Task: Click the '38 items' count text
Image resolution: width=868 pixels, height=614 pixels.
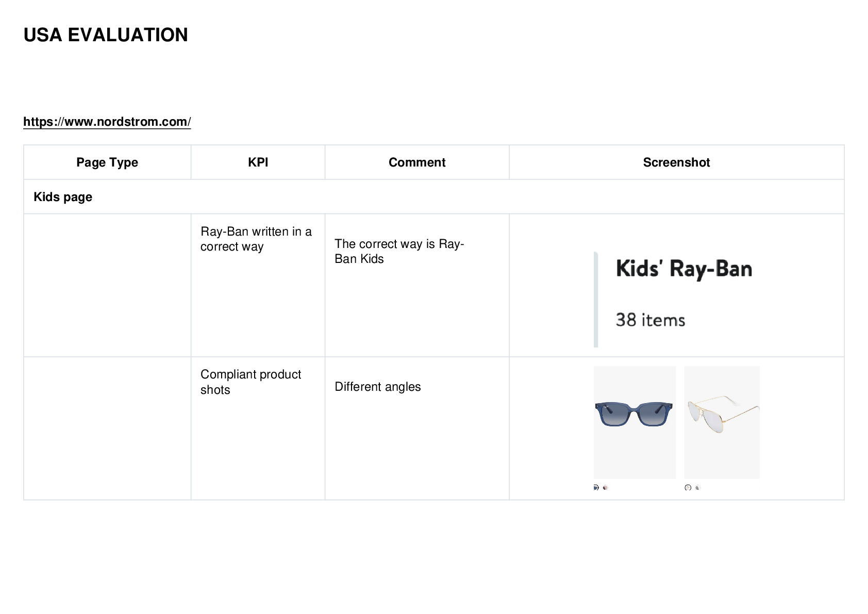Action: 650,320
